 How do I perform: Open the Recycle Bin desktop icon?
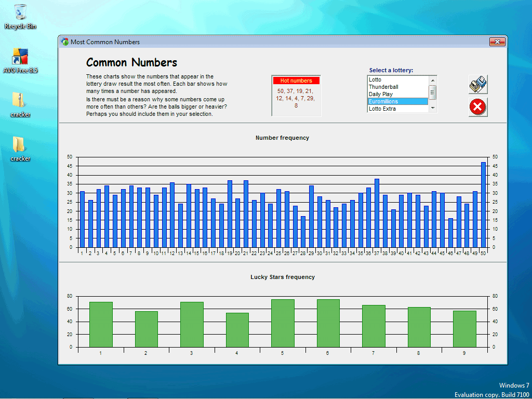coord(21,13)
